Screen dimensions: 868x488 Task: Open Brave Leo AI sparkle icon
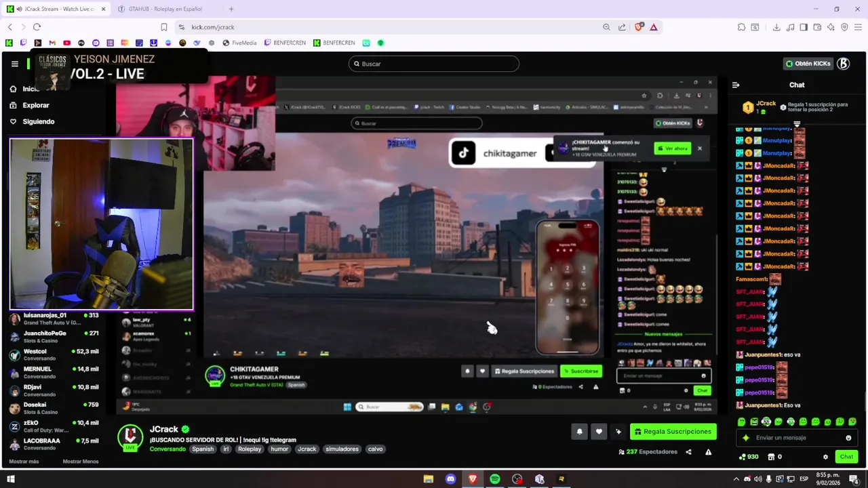(831, 27)
